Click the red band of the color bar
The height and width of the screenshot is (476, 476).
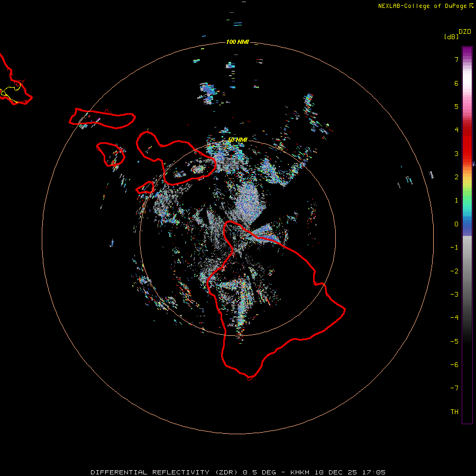click(467, 143)
